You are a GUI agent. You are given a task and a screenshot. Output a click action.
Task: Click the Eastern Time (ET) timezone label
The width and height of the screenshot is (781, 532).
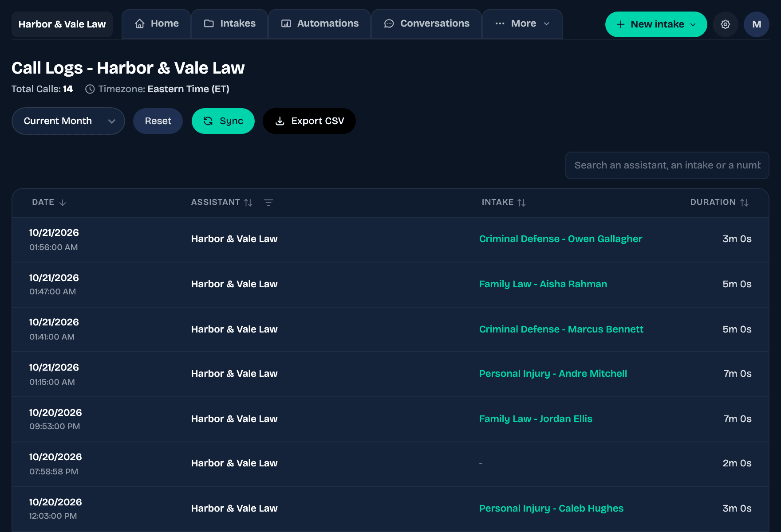click(x=188, y=89)
